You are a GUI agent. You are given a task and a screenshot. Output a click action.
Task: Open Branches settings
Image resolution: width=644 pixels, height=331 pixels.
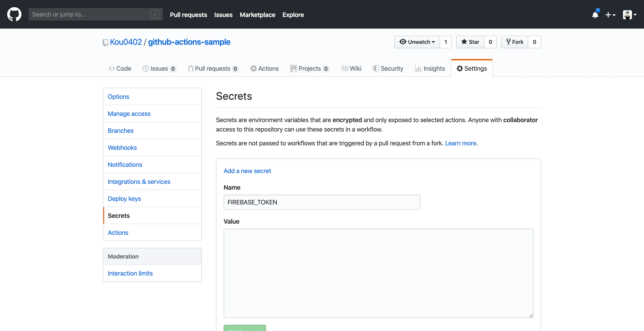[x=152, y=131]
